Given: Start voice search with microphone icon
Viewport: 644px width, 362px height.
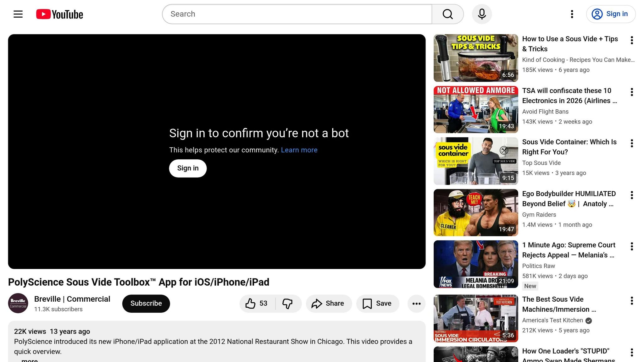Looking at the screenshot, I should point(482,14).
